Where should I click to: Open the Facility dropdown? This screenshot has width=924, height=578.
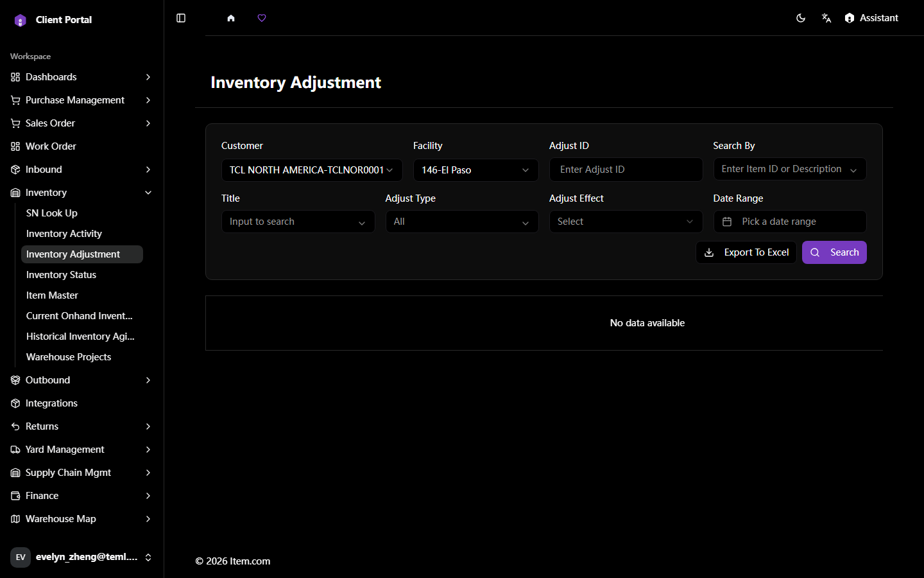pyautogui.click(x=475, y=170)
